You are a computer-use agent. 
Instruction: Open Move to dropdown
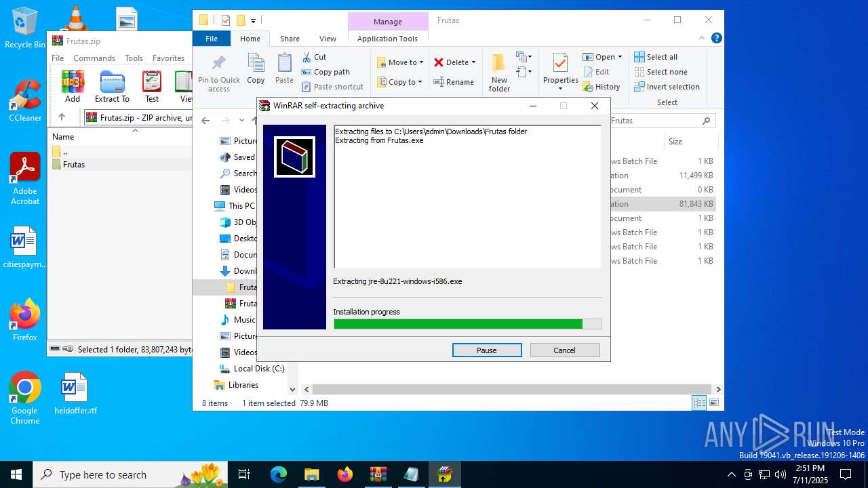click(x=400, y=62)
